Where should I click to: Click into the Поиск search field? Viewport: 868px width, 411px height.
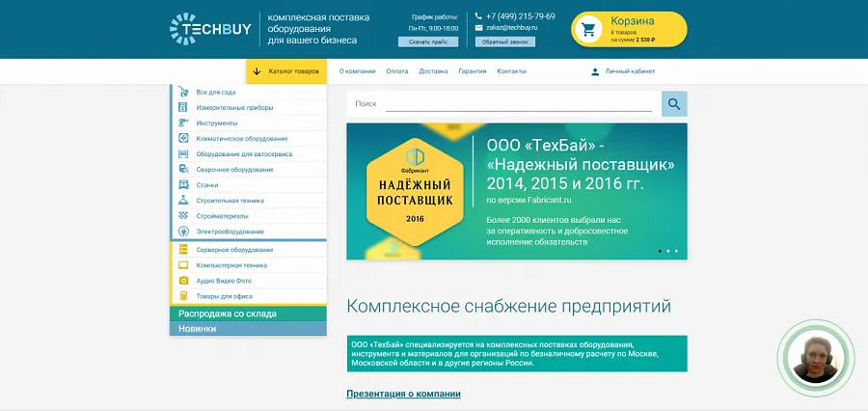click(519, 103)
